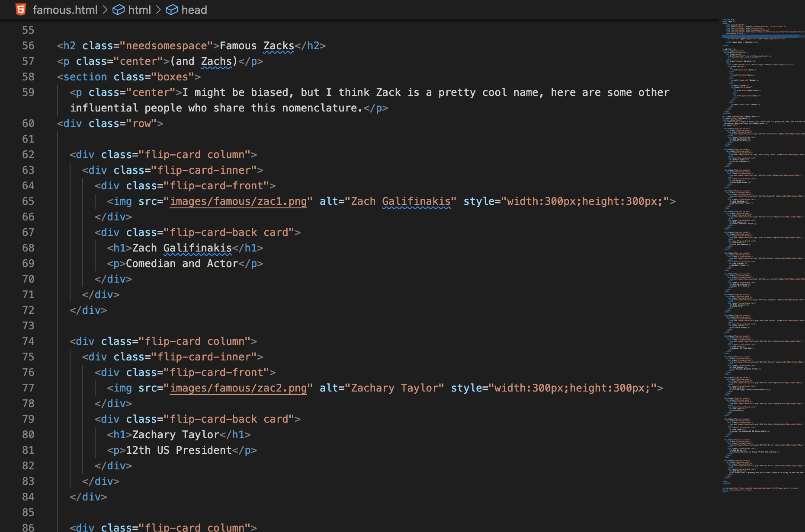Follow the images/famous/zac1.png link
Viewport: 805px width, 532px height.
[x=238, y=201]
